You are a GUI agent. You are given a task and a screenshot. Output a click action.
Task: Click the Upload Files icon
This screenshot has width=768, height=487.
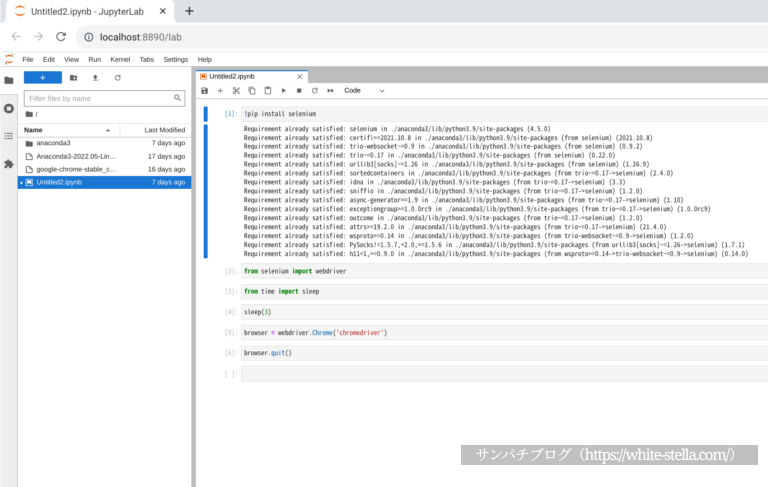[x=96, y=78]
